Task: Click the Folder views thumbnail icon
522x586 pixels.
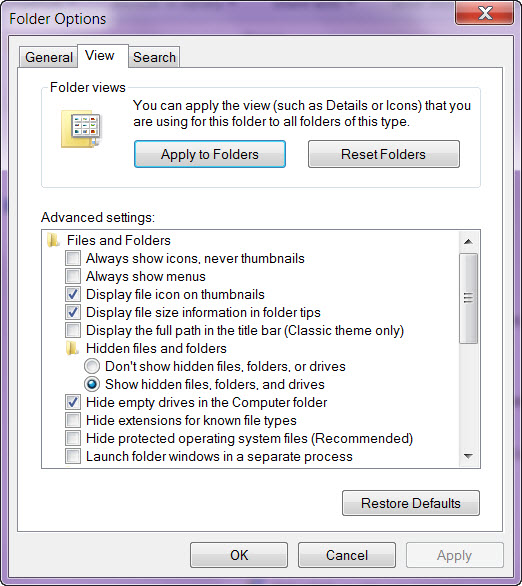Action: [81, 128]
